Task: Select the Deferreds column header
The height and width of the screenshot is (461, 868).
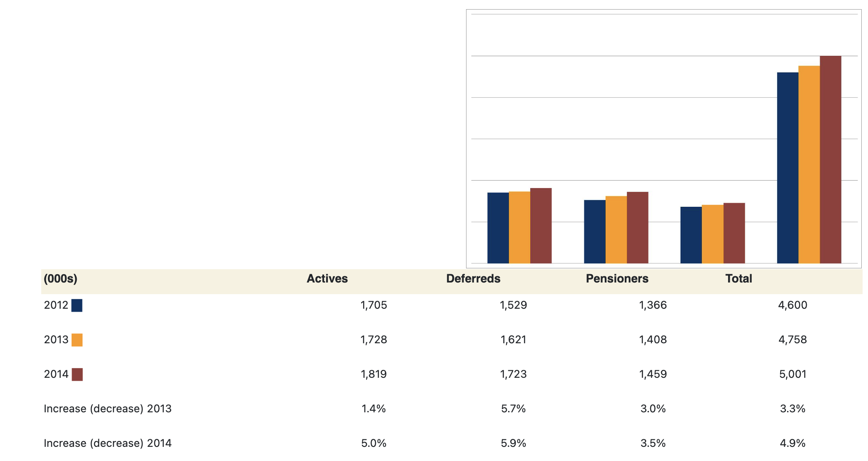Action: (473, 279)
